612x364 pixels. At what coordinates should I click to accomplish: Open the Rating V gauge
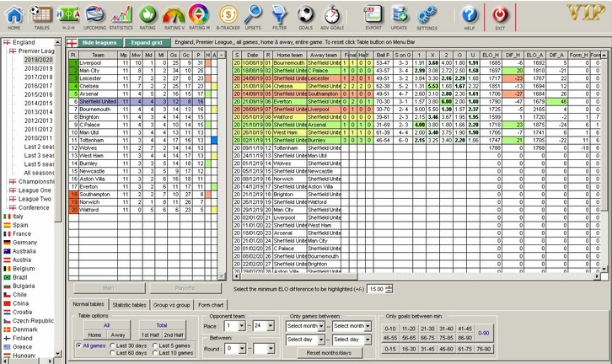pyautogui.click(x=174, y=15)
